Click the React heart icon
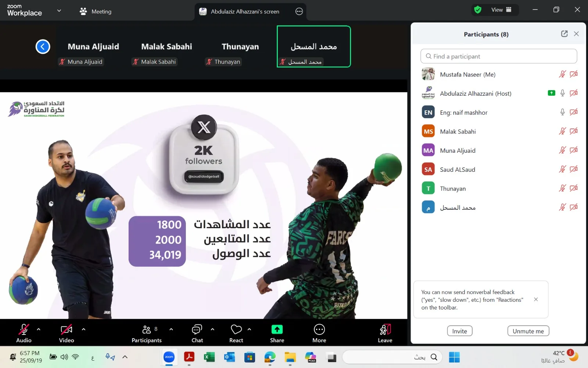The height and width of the screenshot is (368, 588). (236, 330)
